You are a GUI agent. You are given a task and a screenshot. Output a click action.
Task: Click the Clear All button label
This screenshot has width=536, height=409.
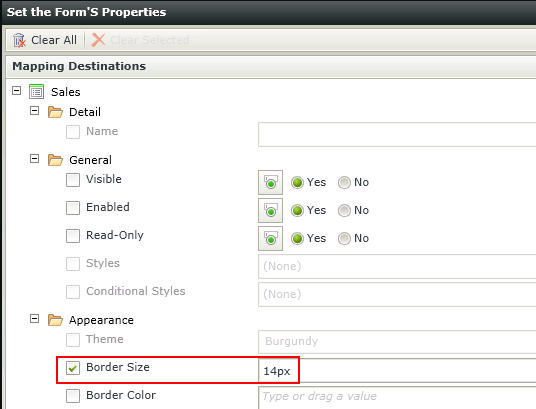tap(54, 40)
